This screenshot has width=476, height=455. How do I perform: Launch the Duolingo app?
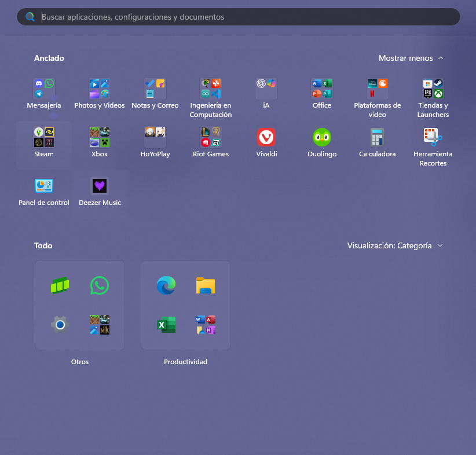322,137
